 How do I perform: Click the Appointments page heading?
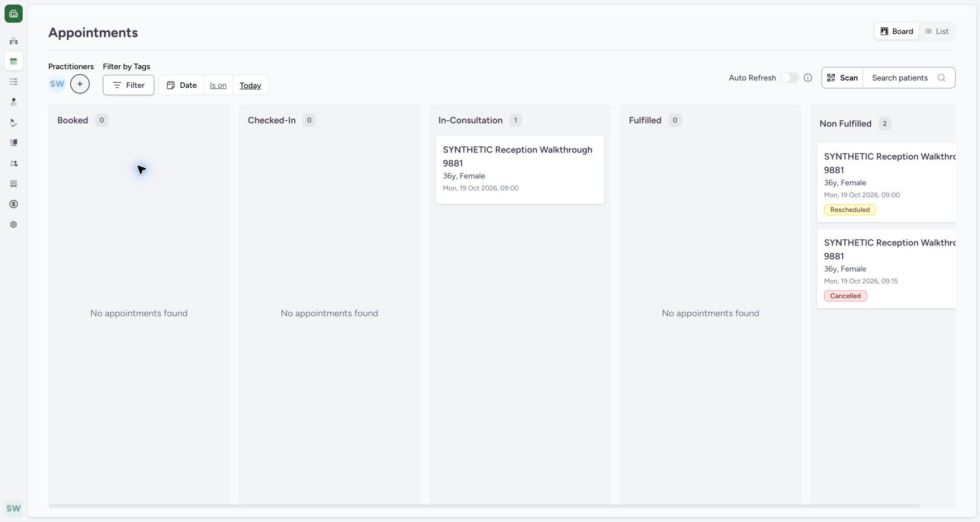[x=93, y=32]
